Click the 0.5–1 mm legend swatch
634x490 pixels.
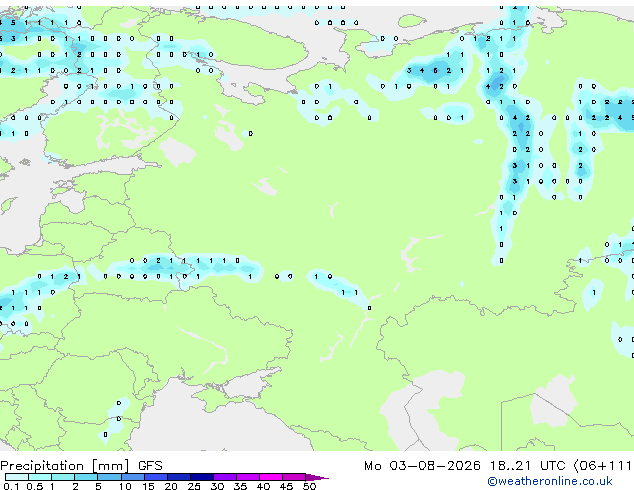point(40,477)
